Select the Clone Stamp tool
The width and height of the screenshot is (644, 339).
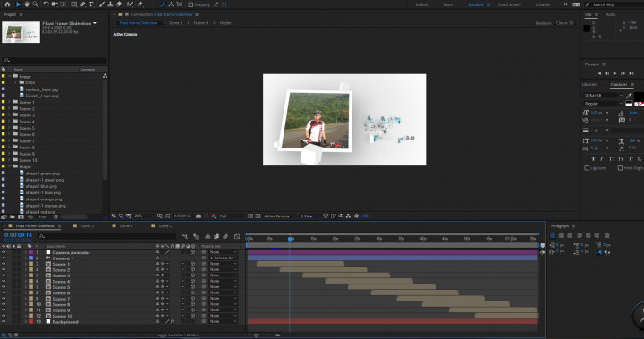click(111, 4)
